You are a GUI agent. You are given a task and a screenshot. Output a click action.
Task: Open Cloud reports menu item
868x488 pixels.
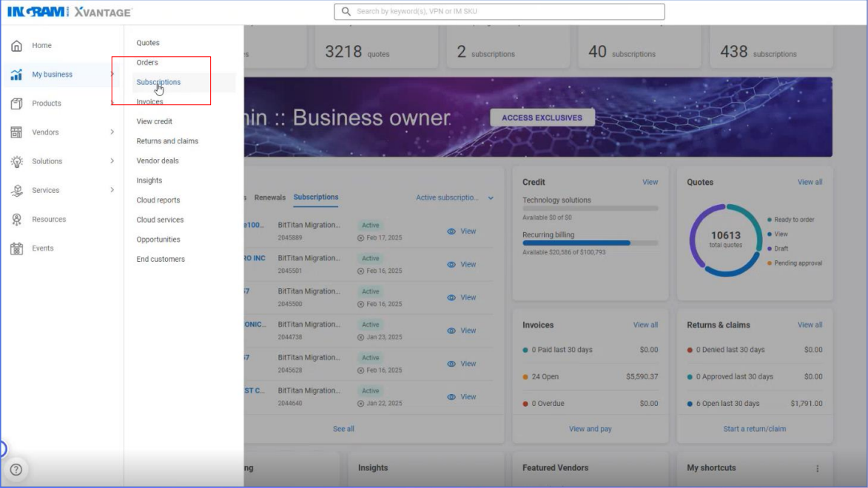coord(158,200)
